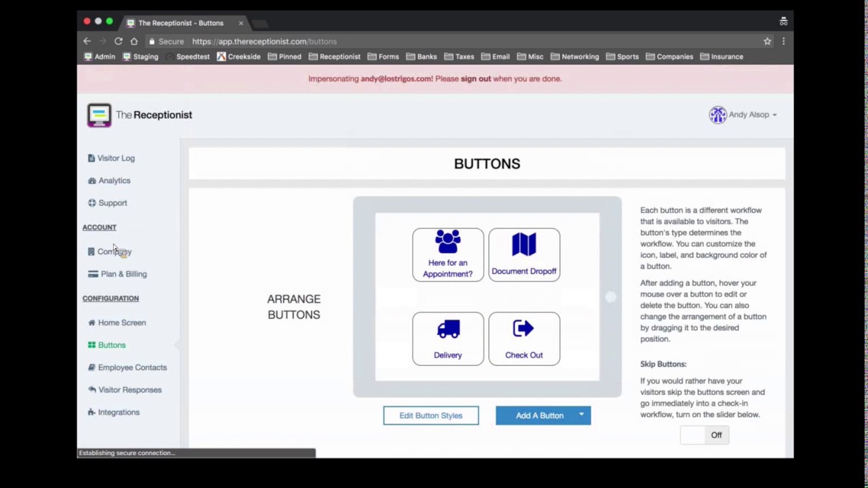Toggle the Skip Buttons slider from Off
Viewport: 868px width, 488px height.
(x=705, y=435)
